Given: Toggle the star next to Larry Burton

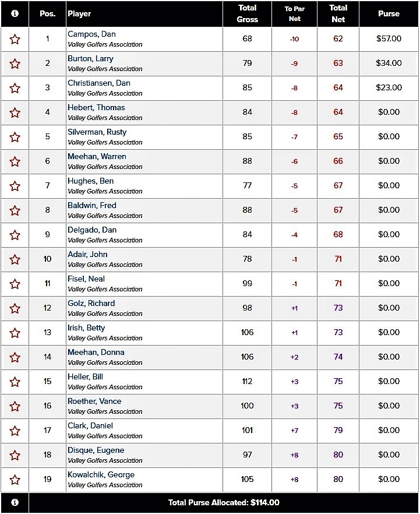Looking at the screenshot, I should pyautogui.click(x=15, y=64).
